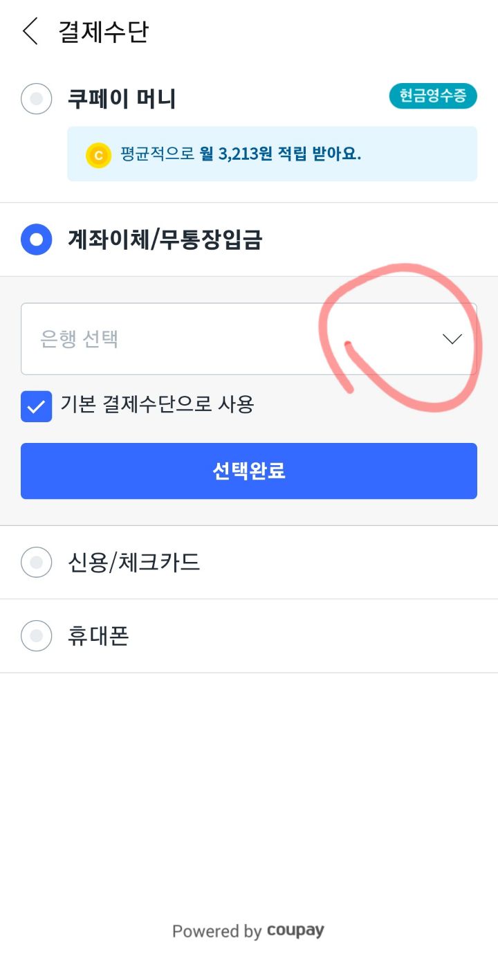Choose the 신용/체크카드 radio button
This screenshot has width=498, height=980.
[x=37, y=561]
